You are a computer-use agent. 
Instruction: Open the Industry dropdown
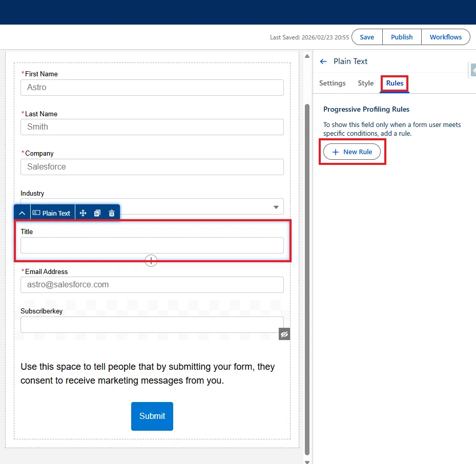[x=152, y=206]
